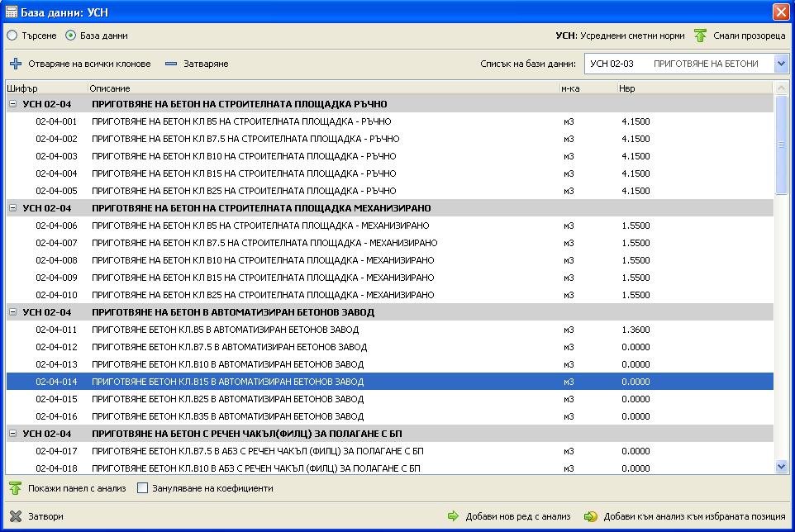Click the vertical scrollbar down arrow
The width and height of the screenshot is (795, 532).
pos(781,467)
